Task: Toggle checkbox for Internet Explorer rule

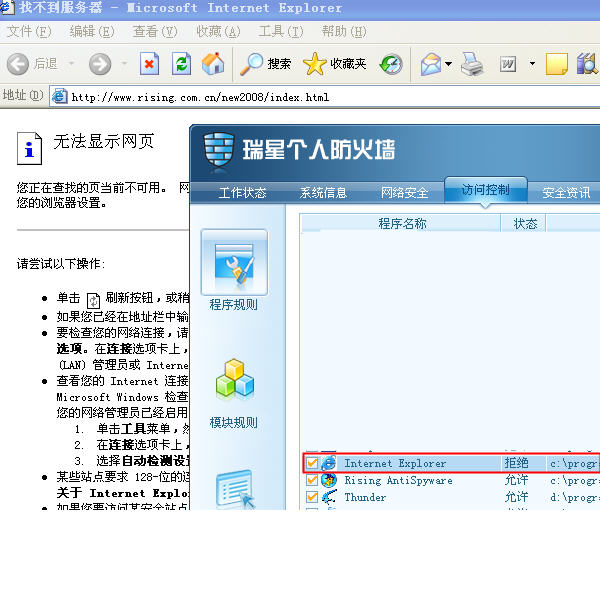Action: pyautogui.click(x=312, y=463)
